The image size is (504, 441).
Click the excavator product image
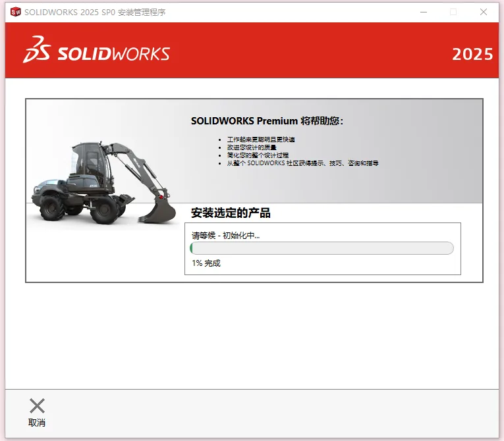point(103,182)
